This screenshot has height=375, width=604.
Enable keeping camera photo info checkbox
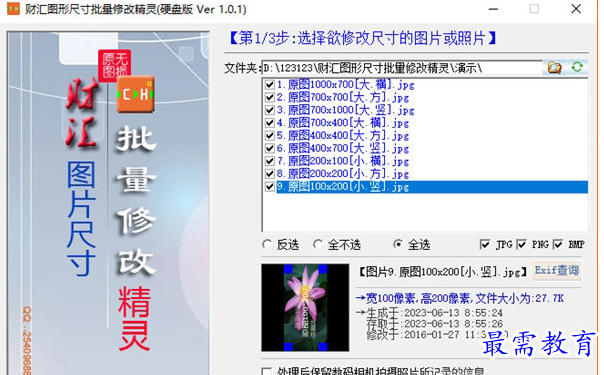266,372
